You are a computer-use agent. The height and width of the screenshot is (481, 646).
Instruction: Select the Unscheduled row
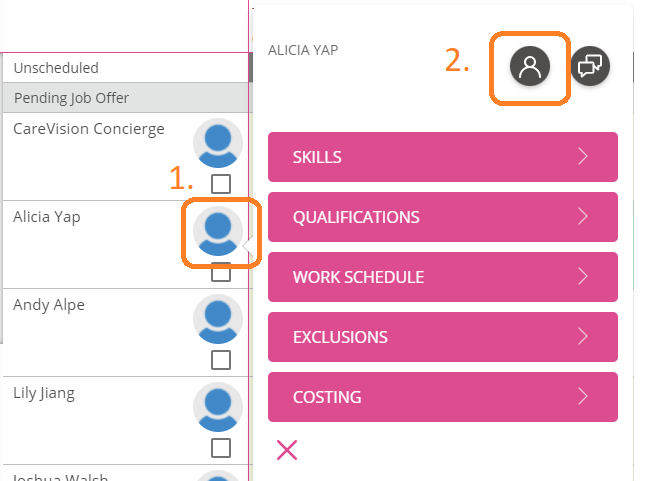[x=126, y=68]
